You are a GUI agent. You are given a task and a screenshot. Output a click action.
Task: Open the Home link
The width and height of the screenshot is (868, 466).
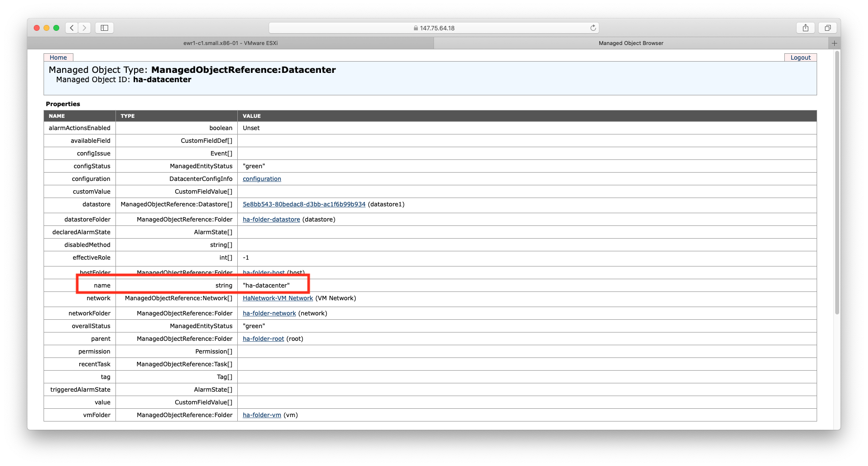(58, 58)
